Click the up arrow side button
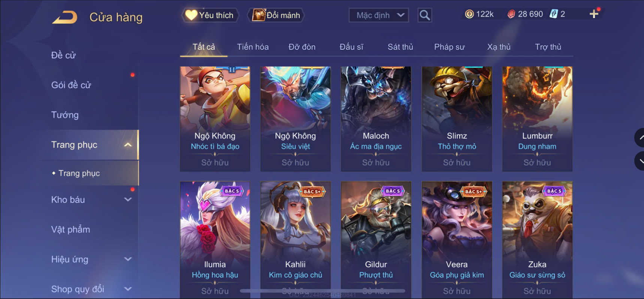The height and width of the screenshot is (299, 644). (640, 138)
